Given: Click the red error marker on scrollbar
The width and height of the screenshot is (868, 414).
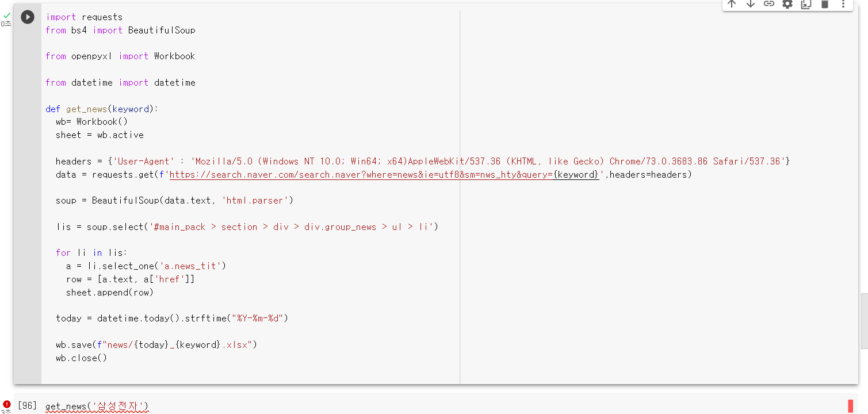Looking at the screenshot, I should [x=850, y=406].
